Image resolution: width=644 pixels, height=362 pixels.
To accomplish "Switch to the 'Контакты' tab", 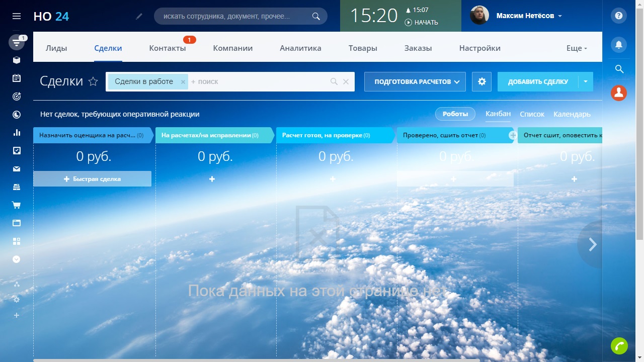I will [168, 48].
